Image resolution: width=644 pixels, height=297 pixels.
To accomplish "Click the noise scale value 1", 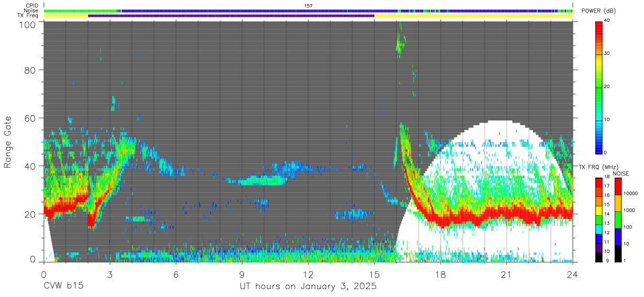I will click(625, 260).
